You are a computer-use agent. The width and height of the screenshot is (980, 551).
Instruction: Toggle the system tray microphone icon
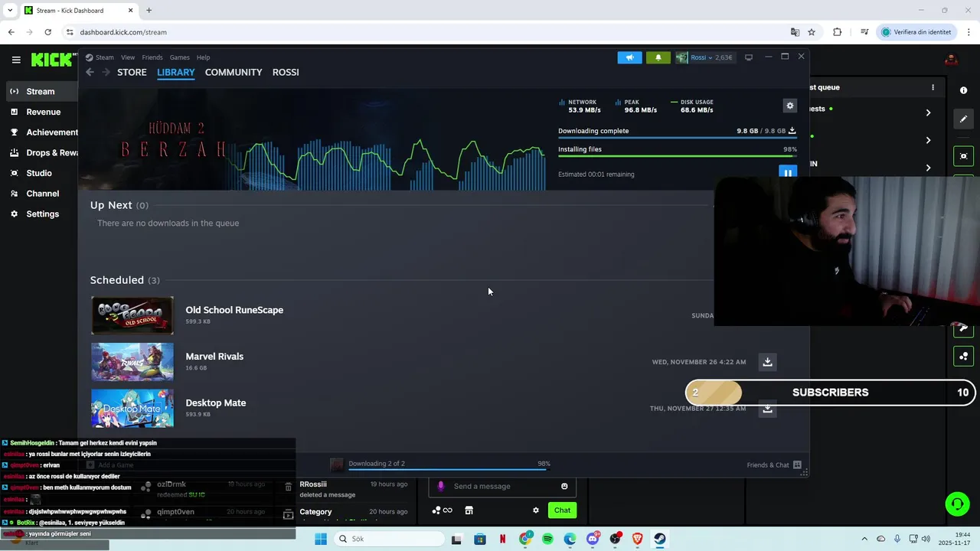pos(897,539)
